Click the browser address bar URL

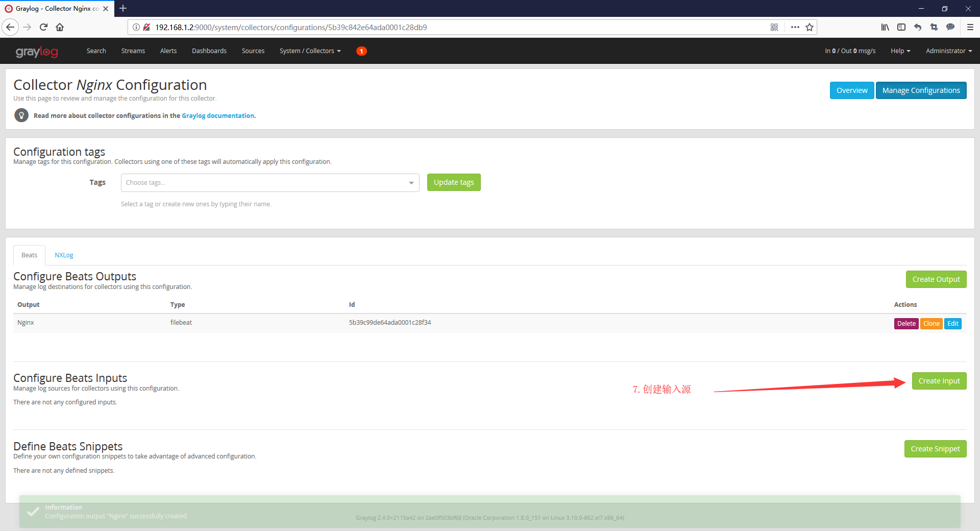(x=291, y=28)
